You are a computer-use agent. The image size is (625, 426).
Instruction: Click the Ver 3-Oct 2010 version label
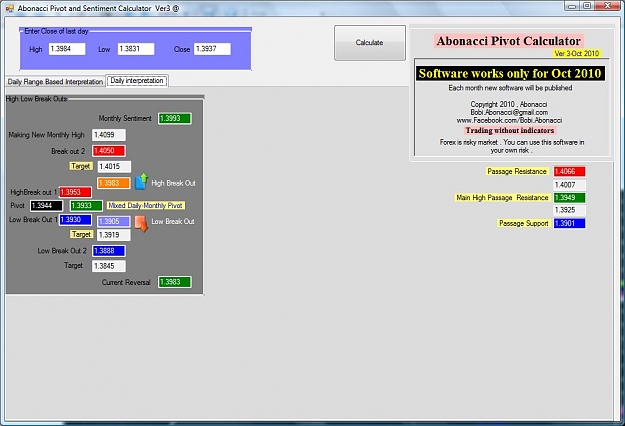pos(576,53)
